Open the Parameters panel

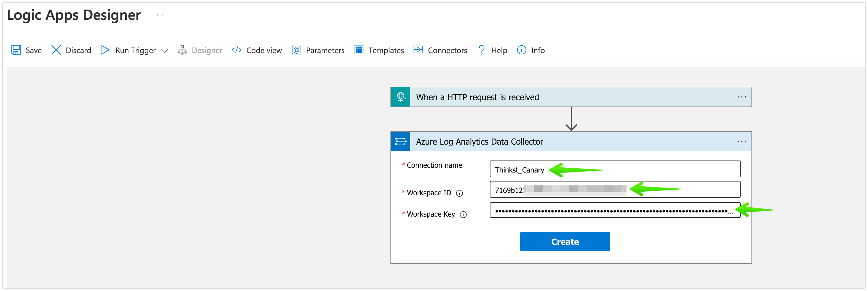tap(325, 50)
